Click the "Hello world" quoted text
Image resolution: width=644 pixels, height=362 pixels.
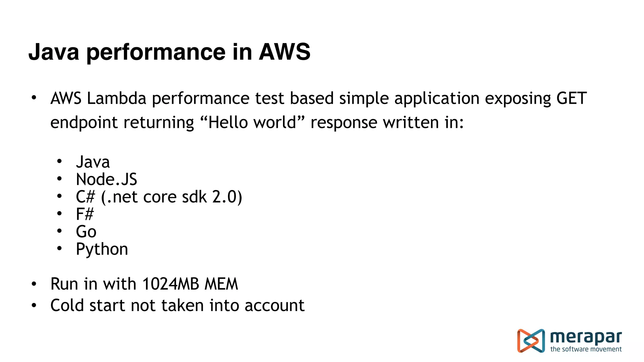[253, 122]
